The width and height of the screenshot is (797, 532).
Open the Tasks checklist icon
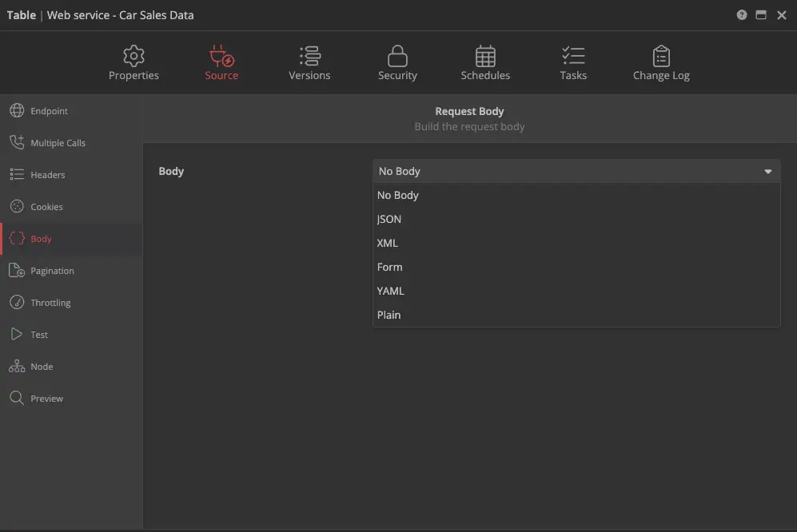573,56
